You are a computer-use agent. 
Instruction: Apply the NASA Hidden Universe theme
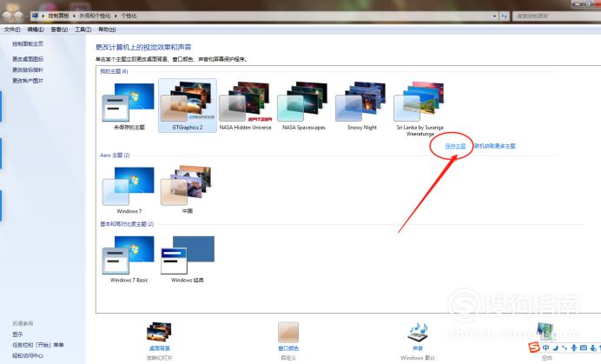click(x=245, y=106)
